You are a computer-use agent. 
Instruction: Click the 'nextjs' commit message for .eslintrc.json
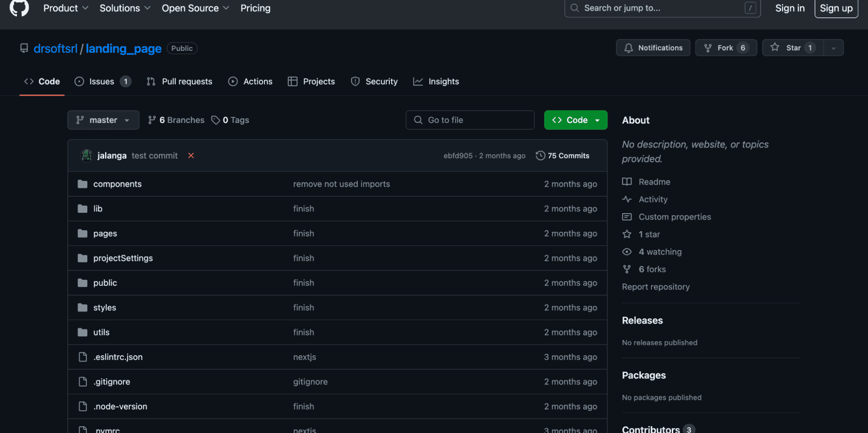[x=304, y=357]
